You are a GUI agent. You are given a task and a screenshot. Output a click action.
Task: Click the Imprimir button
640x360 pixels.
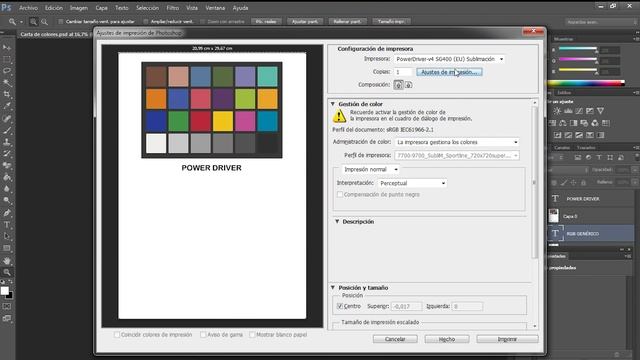[507, 339]
